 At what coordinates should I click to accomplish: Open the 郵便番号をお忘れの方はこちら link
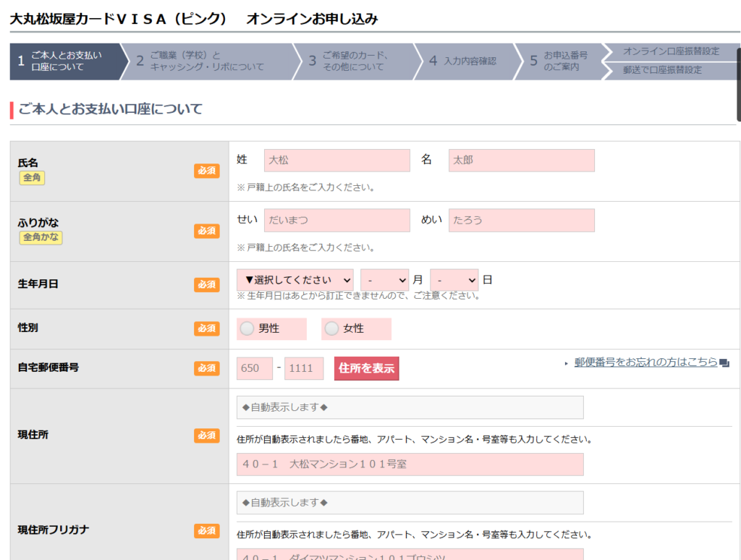[645, 362]
